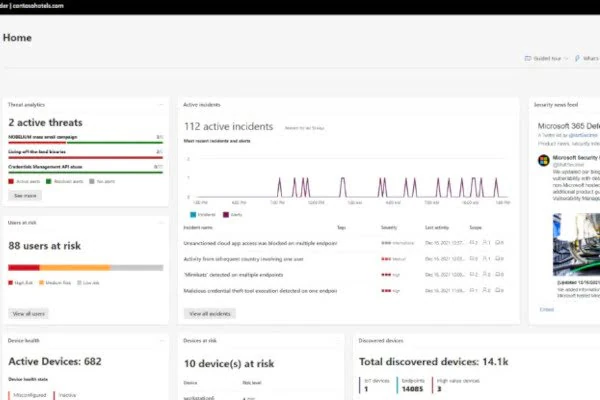Click the red segment of users risk bar
The height and width of the screenshot is (400, 600).
(24, 268)
